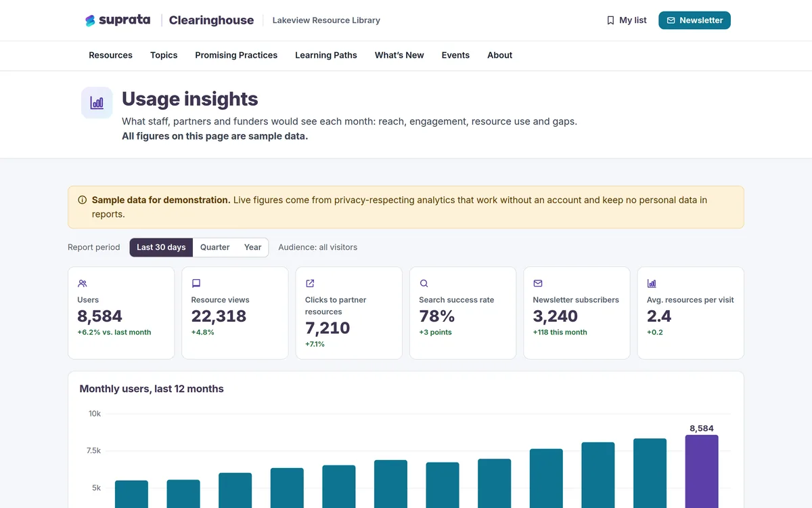This screenshot has height=508, width=812.
Task: Click the envelope icon on Newsletter subscribers card
Action: coord(538,283)
